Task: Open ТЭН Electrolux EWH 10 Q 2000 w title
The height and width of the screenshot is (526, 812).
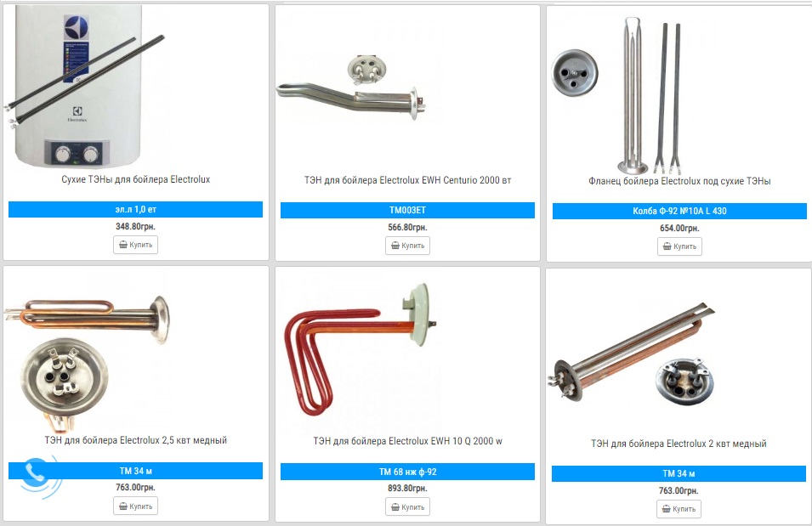Action: click(x=407, y=441)
